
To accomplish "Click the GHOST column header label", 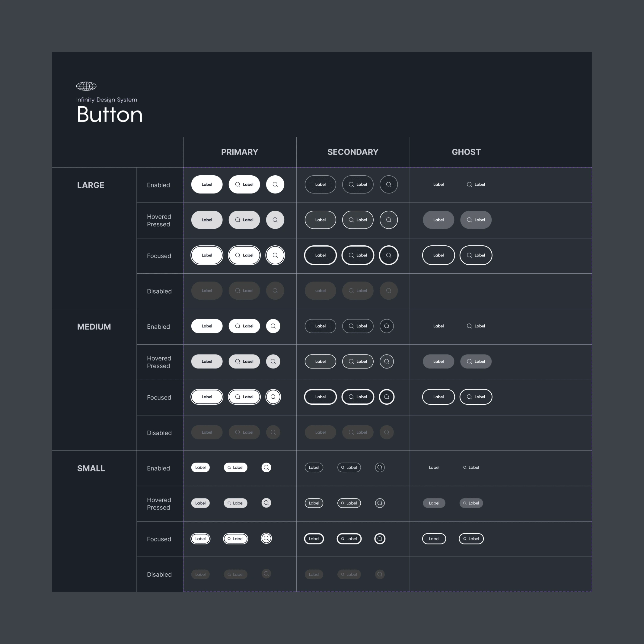I will 466,151.
